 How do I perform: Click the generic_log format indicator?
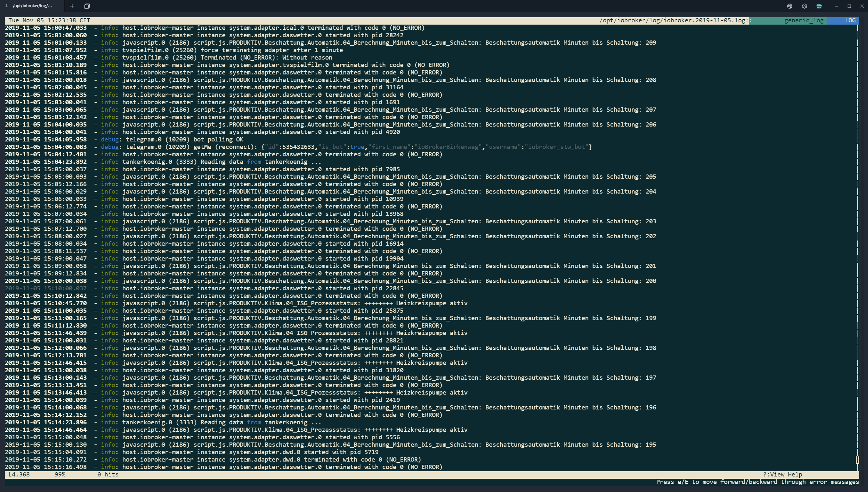pyautogui.click(x=804, y=20)
